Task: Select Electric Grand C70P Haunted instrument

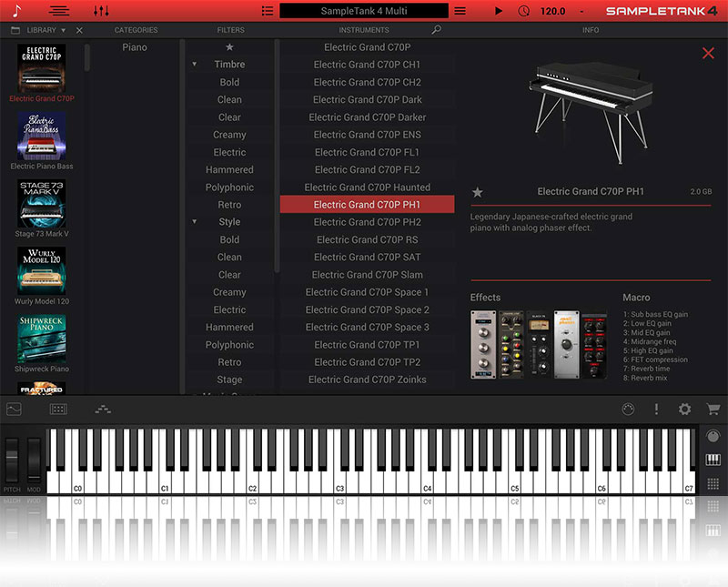Action: [x=367, y=187]
